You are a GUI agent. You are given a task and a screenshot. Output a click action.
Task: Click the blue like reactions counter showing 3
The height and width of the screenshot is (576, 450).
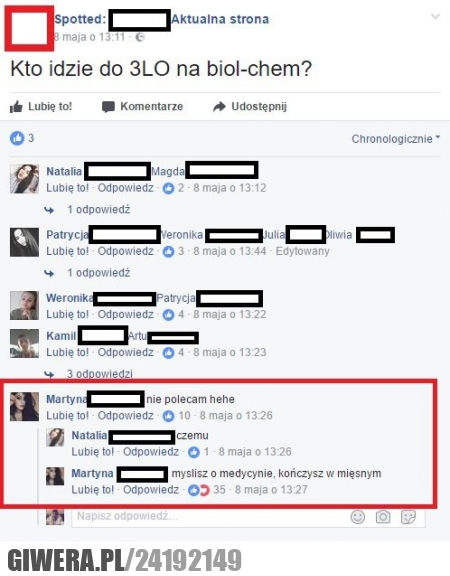[x=22, y=138]
